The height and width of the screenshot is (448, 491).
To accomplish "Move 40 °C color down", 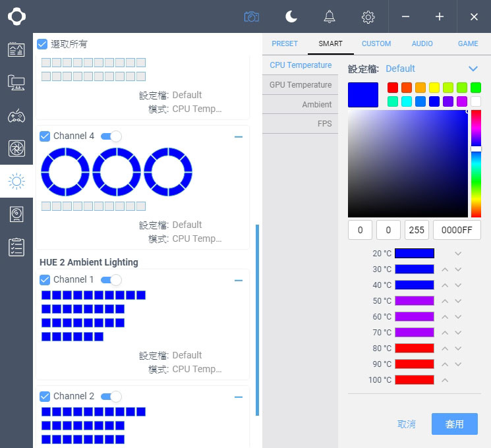I will tap(458, 285).
